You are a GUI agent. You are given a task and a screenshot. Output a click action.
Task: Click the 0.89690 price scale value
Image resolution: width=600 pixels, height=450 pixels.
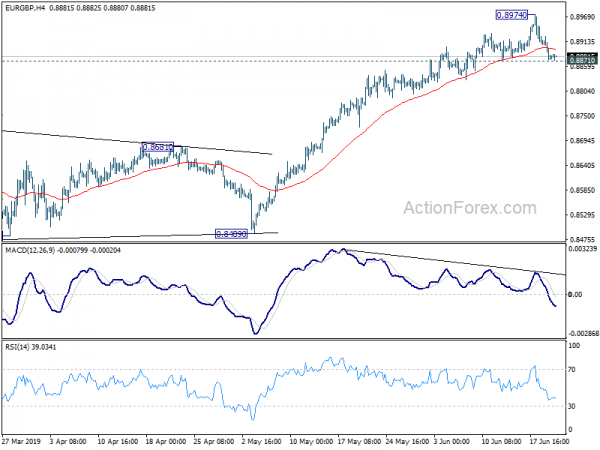point(582,17)
